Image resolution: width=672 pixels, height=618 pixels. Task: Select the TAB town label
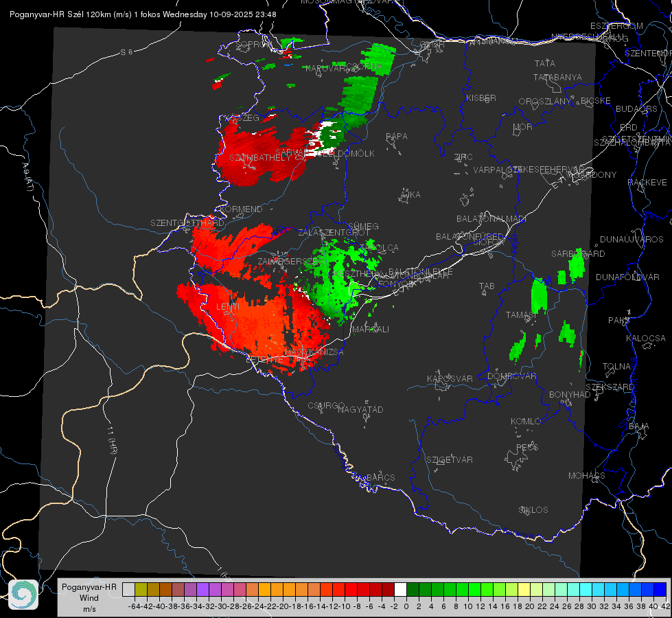(x=487, y=286)
